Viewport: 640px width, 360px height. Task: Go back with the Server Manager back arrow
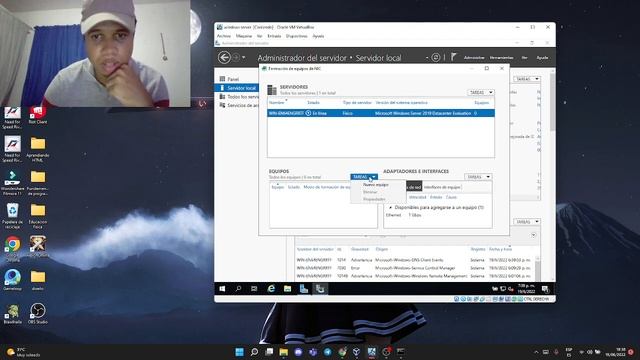pyautogui.click(x=224, y=58)
